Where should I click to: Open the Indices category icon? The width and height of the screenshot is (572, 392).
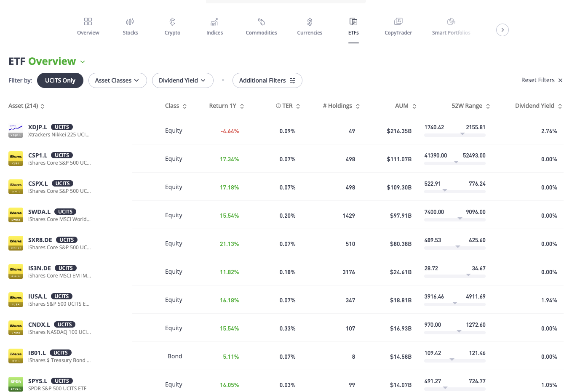click(x=214, y=21)
